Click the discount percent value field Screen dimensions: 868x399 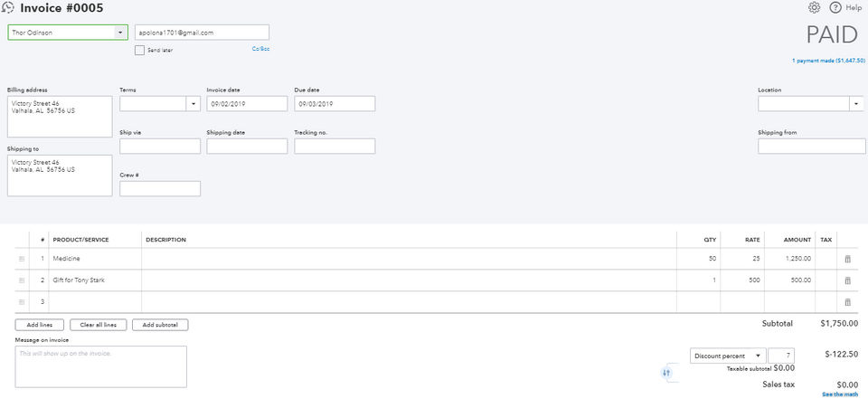click(781, 356)
